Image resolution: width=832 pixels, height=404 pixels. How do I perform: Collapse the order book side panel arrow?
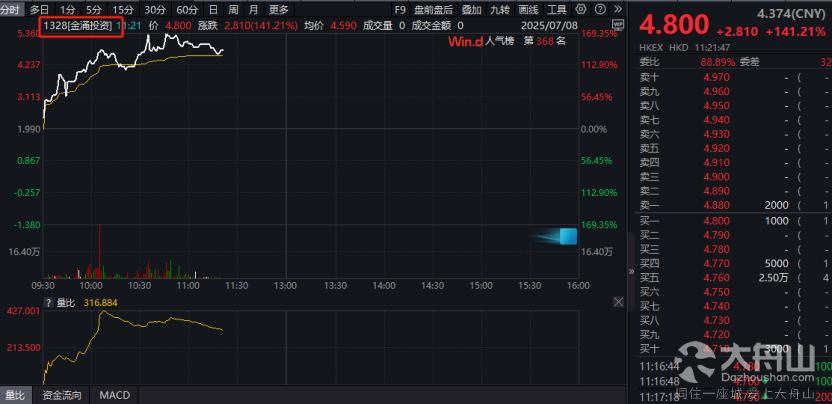click(631, 271)
